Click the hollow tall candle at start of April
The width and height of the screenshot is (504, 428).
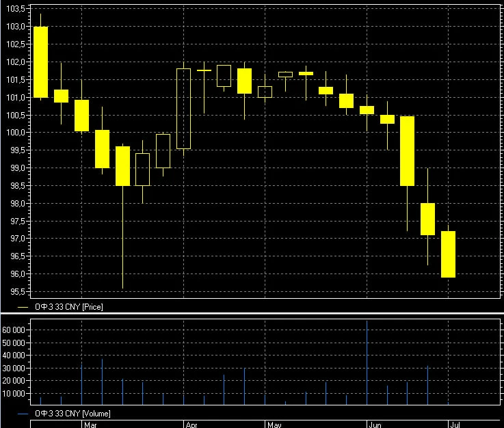[x=183, y=109]
